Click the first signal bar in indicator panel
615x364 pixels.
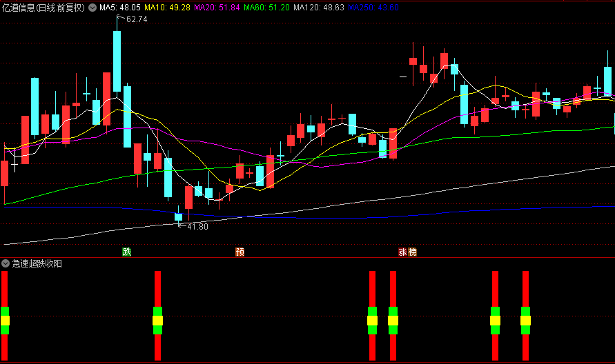4,316
